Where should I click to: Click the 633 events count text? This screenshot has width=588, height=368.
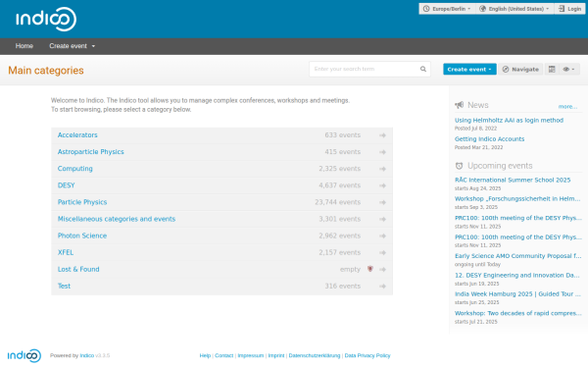click(342, 135)
